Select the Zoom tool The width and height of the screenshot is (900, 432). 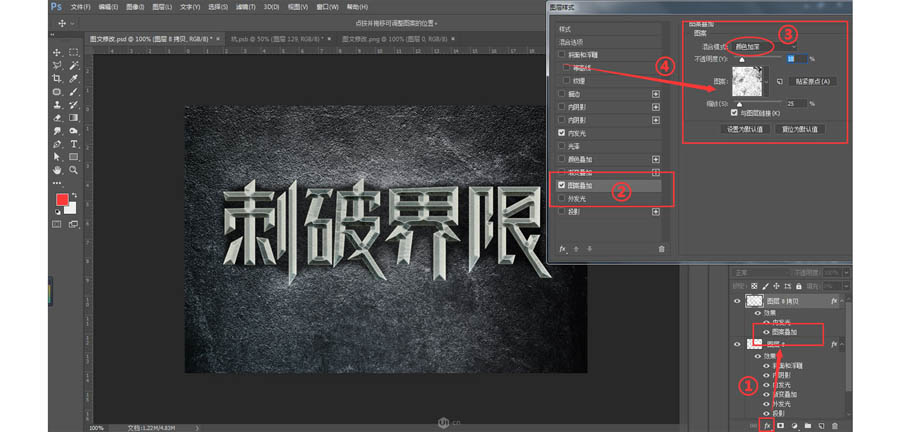(73, 170)
